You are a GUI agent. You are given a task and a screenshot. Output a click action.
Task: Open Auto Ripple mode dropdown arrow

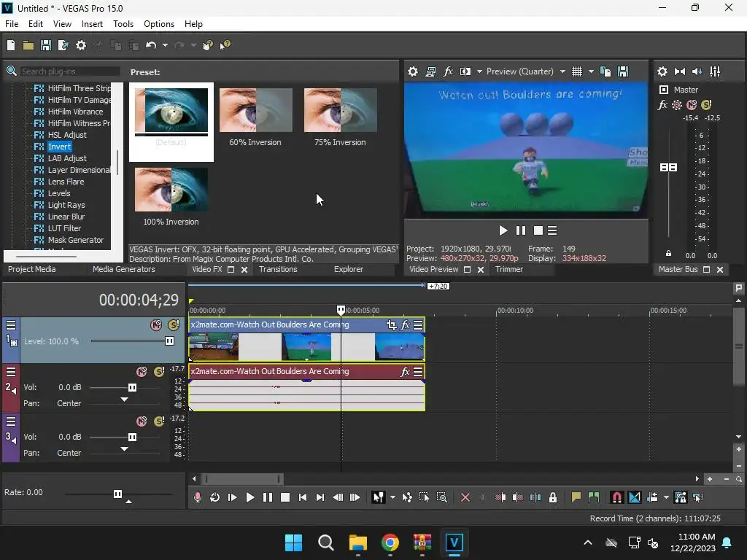pyautogui.click(x=666, y=497)
